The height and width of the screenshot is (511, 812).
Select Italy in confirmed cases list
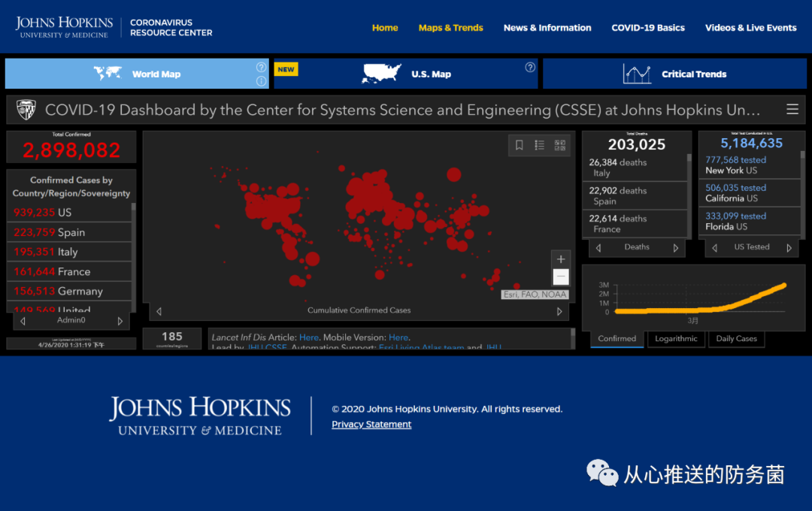(x=69, y=252)
